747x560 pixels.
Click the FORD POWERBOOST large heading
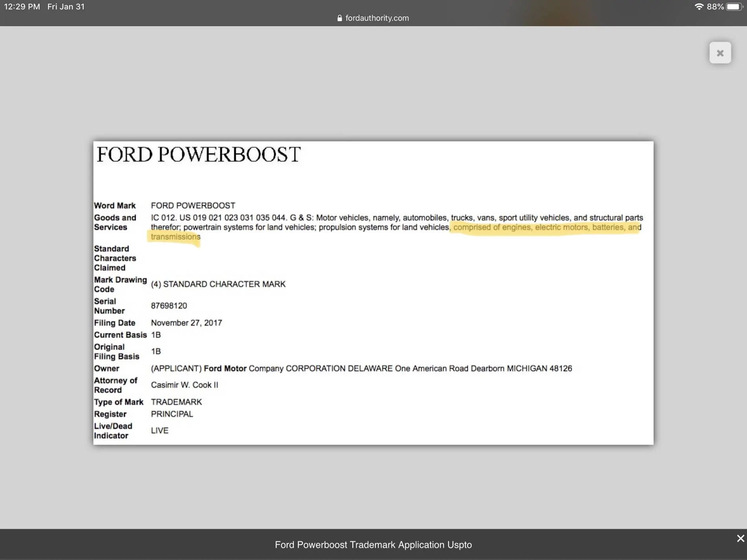(199, 154)
